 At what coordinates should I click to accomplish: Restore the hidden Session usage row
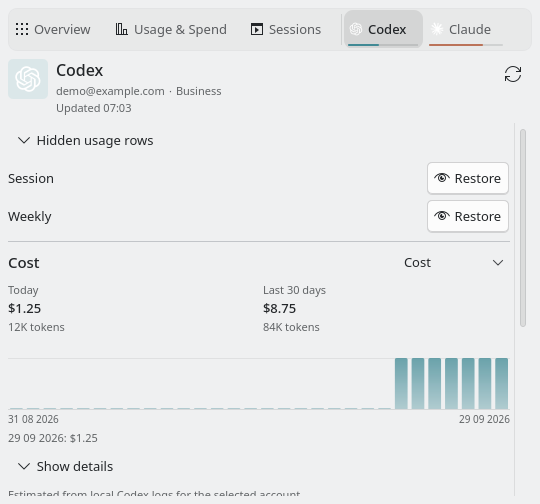(468, 178)
